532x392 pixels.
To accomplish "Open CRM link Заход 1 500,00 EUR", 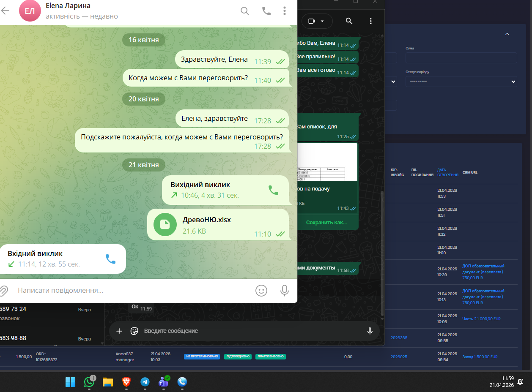I will tap(480, 357).
